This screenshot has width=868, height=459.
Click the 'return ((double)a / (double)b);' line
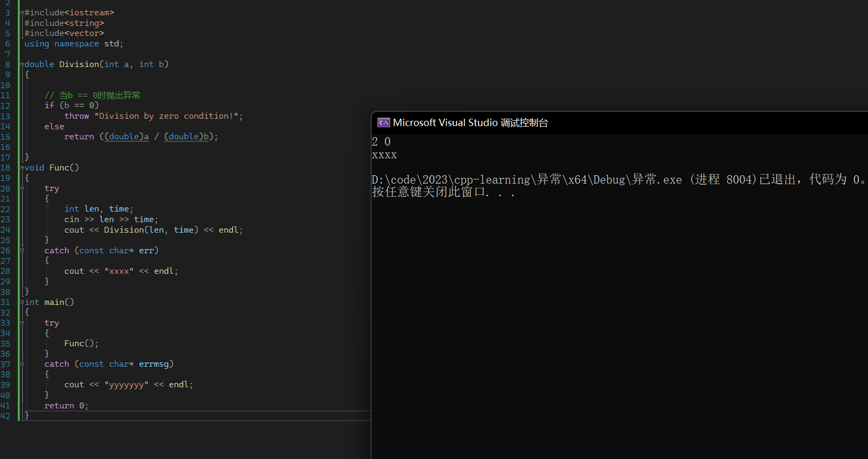coord(141,136)
